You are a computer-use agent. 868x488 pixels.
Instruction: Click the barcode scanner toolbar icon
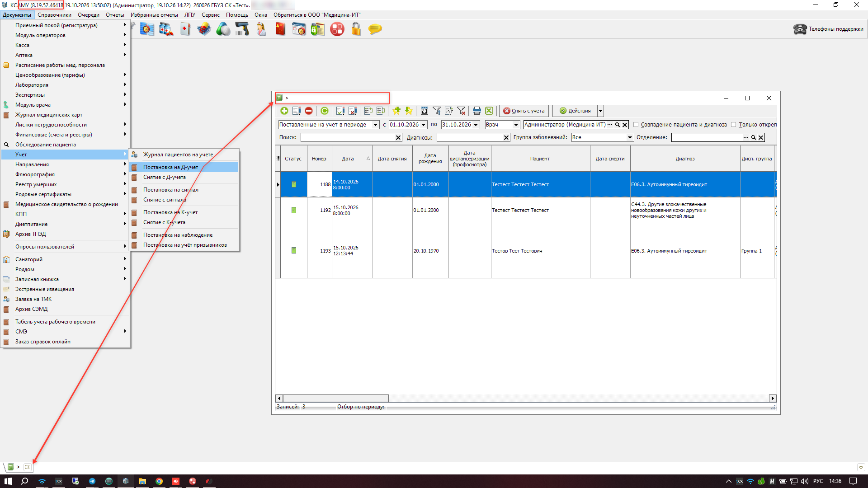pos(242,29)
